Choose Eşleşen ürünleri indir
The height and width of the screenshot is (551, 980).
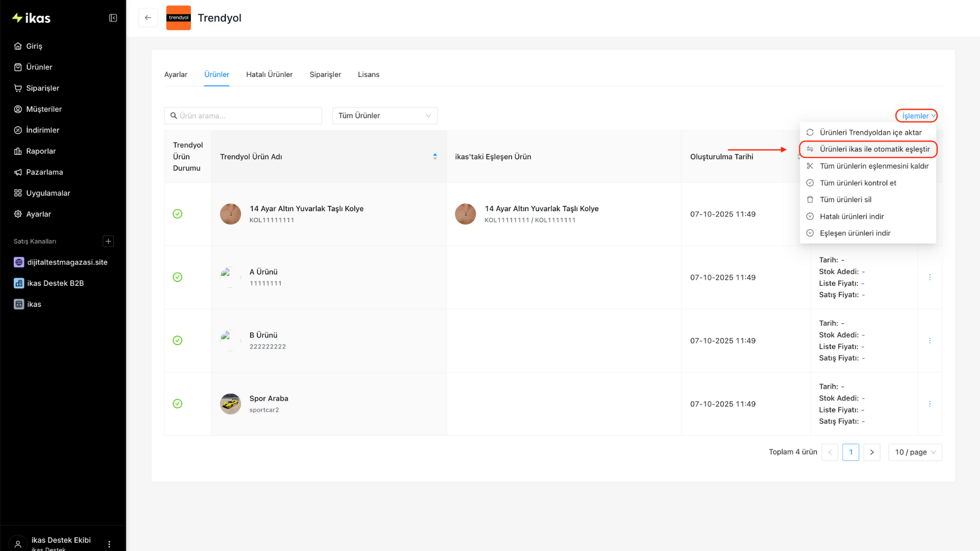(x=868, y=233)
